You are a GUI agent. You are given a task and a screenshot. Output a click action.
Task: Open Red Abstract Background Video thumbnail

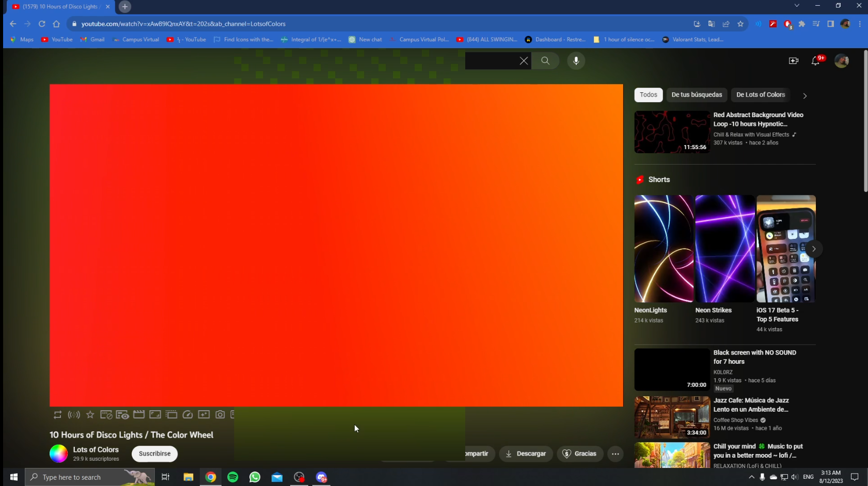[x=672, y=132]
